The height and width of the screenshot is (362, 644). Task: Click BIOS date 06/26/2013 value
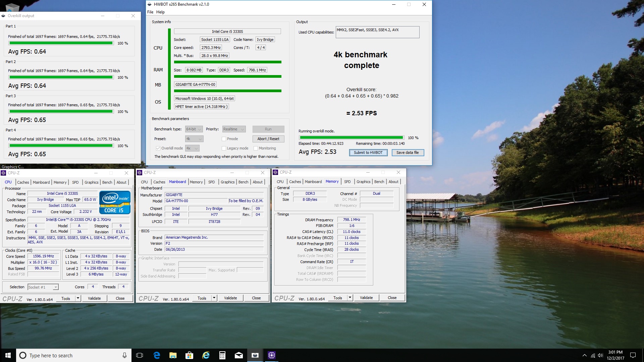click(x=214, y=250)
